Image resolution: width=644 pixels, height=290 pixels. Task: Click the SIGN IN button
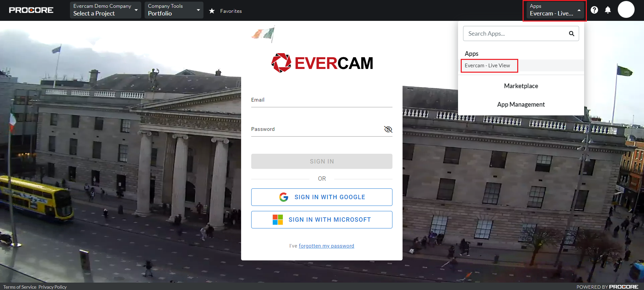click(322, 161)
